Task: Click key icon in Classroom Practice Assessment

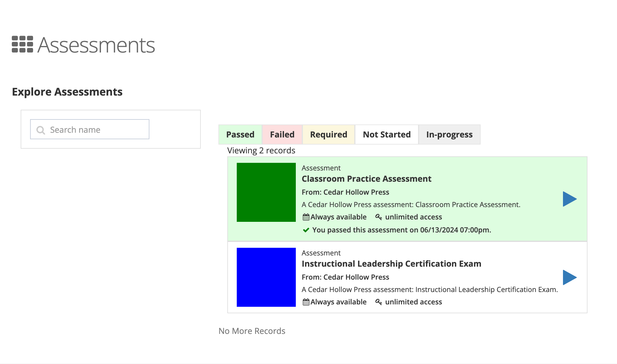Action: [378, 217]
